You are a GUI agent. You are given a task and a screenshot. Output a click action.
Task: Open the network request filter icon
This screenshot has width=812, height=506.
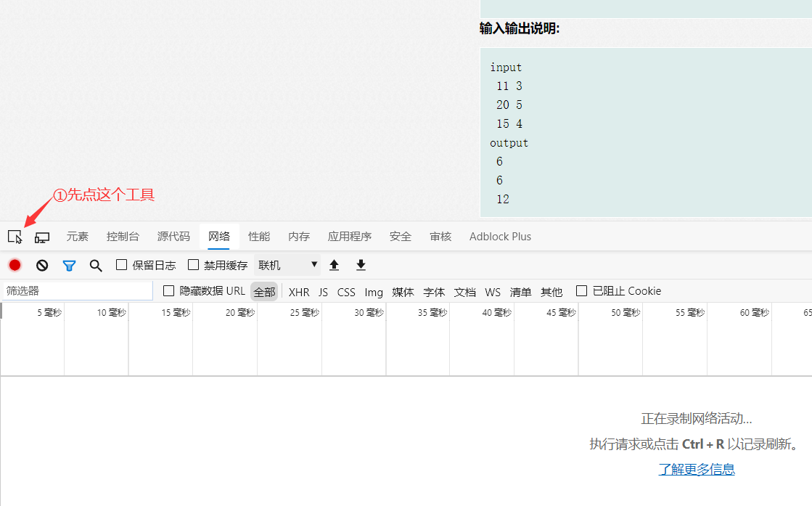tap(68, 264)
